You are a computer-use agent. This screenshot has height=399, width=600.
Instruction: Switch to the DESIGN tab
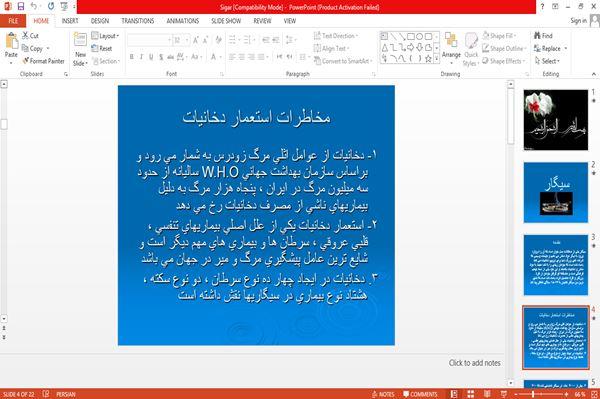(x=100, y=21)
